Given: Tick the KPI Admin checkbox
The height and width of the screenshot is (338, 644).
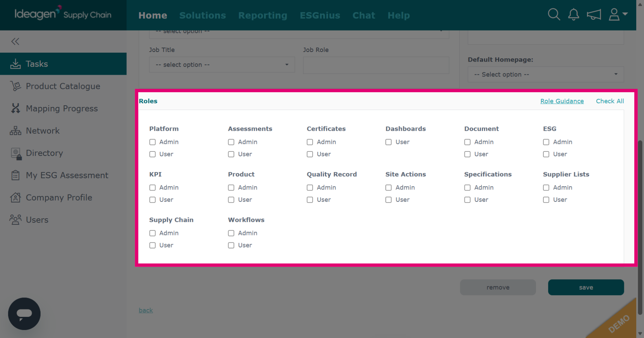Looking at the screenshot, I should point(153,188).
